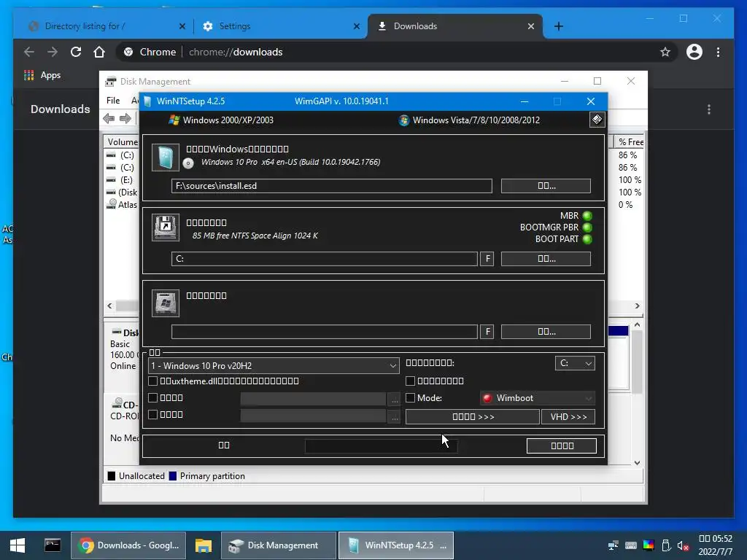Click the F:\sources\install.esd path field

coord(332,186)
